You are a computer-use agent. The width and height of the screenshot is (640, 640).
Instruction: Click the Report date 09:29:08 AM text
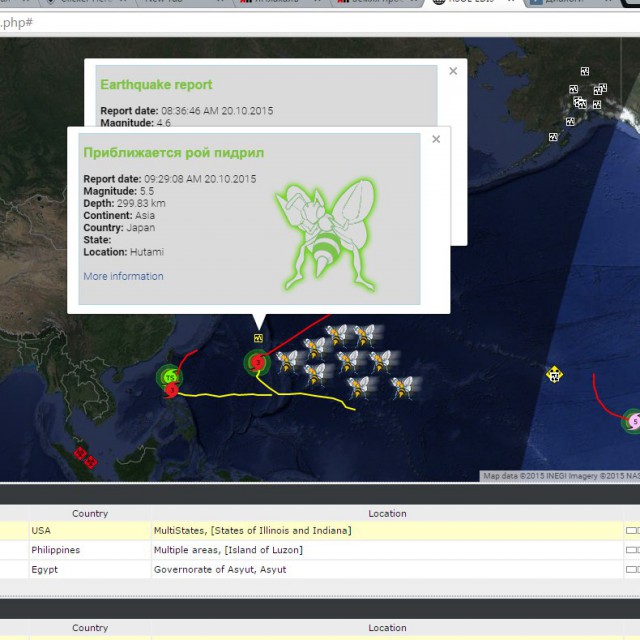click(x=170, y=179)
